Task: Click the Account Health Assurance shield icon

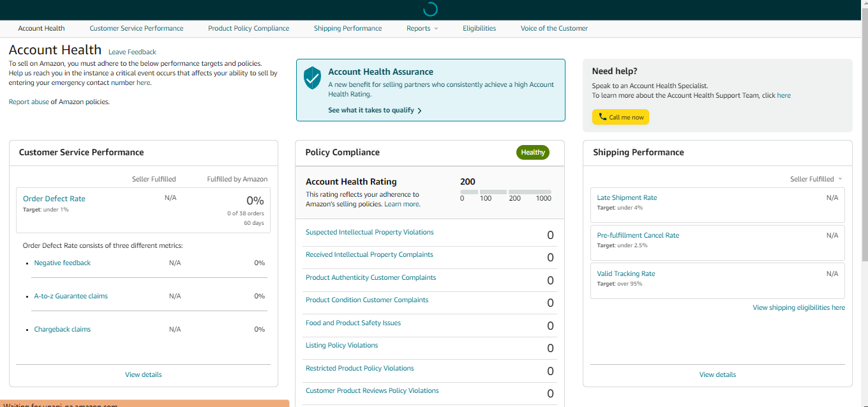Action: (312, 78)
